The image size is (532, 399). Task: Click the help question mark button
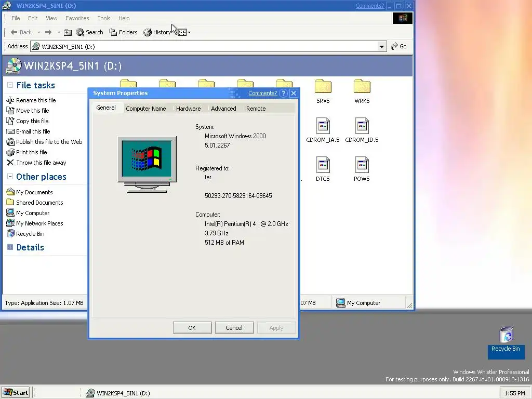click(284, 94)
